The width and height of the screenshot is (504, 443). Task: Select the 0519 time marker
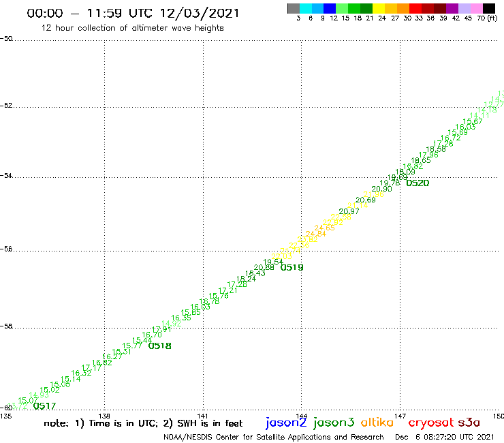click(292, 267)
